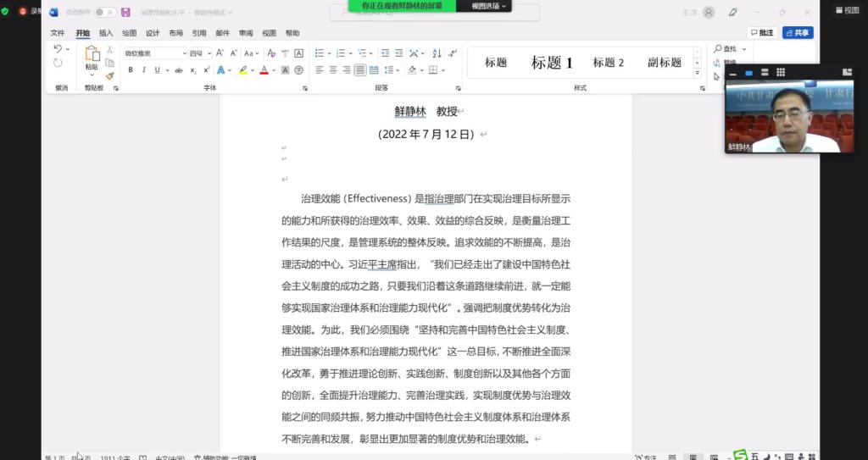Switch to the 审阅 ribbon tab
Screen dimensions: 868x460
[x=246, y=33]
